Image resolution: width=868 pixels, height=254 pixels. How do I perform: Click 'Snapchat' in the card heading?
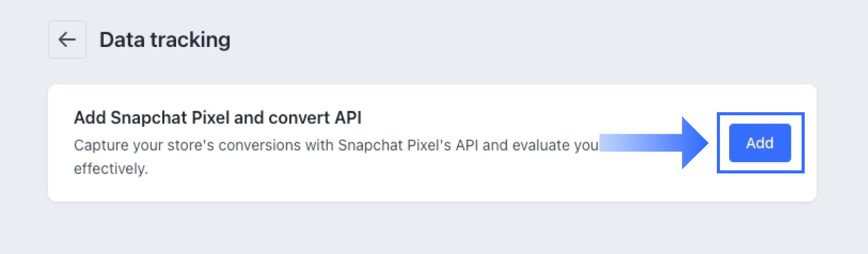pyautogui.click(x=149, y=118)
